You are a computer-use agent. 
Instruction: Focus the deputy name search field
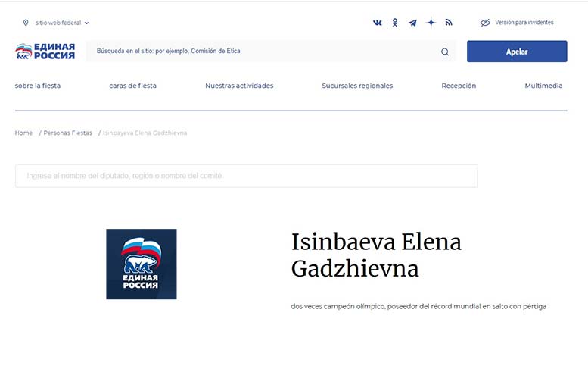247,176
